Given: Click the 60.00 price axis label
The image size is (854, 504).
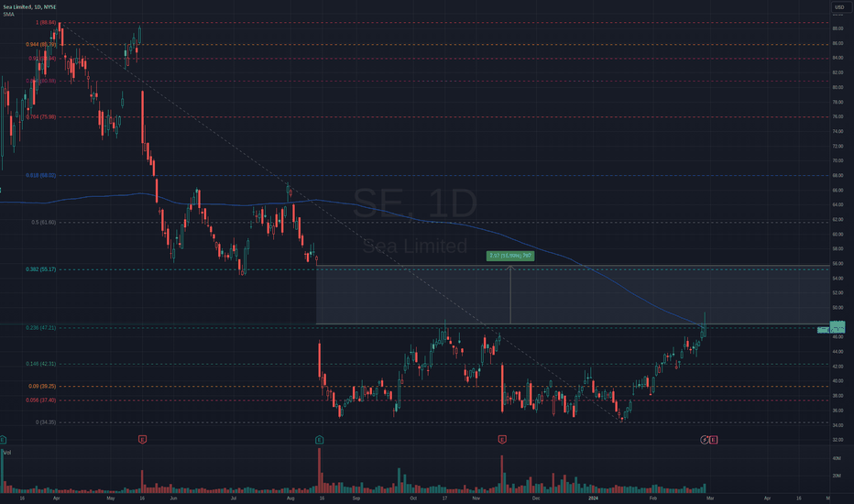Looking at the screenshot, I should pos(838,235).
